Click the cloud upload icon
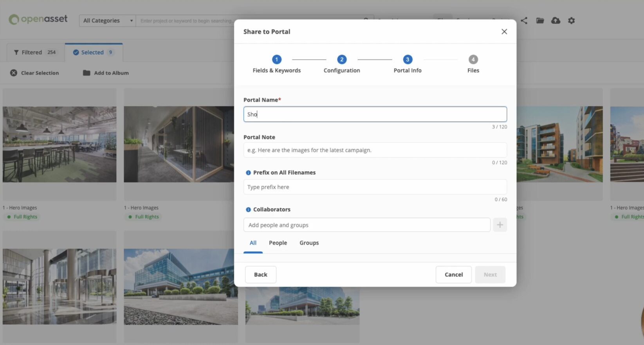The height and width of the screenshot is (345, 644). [x=556, y=20]
